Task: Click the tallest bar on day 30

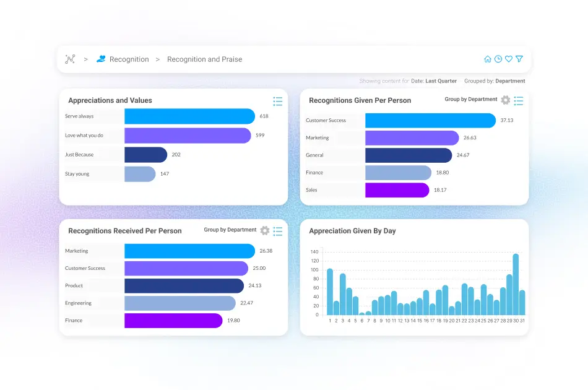Action: pos(514,285)
